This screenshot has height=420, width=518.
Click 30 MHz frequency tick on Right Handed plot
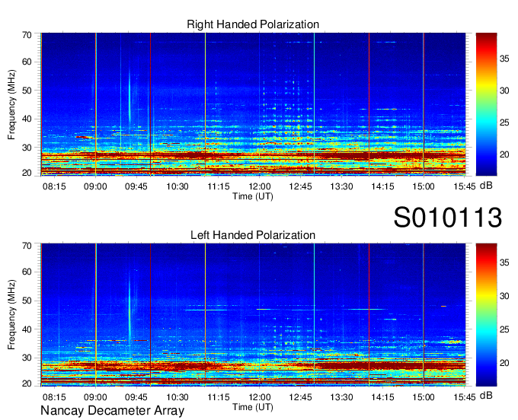[27, 148]
